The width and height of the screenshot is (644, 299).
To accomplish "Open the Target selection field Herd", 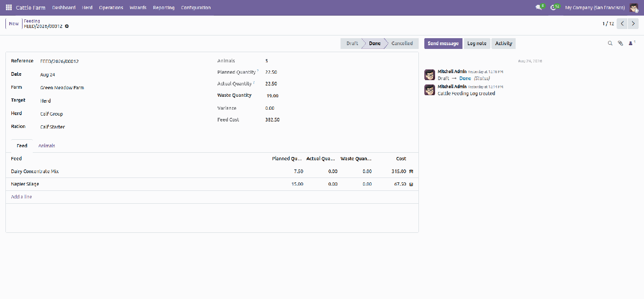I will [122, 101].
